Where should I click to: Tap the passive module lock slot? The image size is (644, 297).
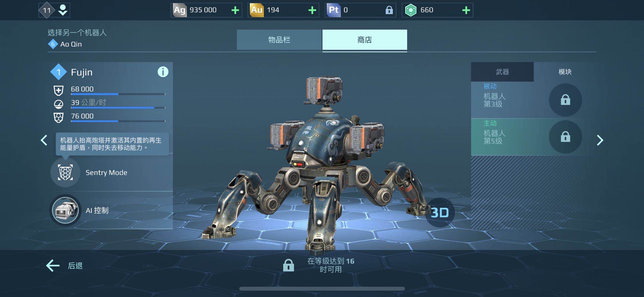pyautogui.click(x=565, y=100)
